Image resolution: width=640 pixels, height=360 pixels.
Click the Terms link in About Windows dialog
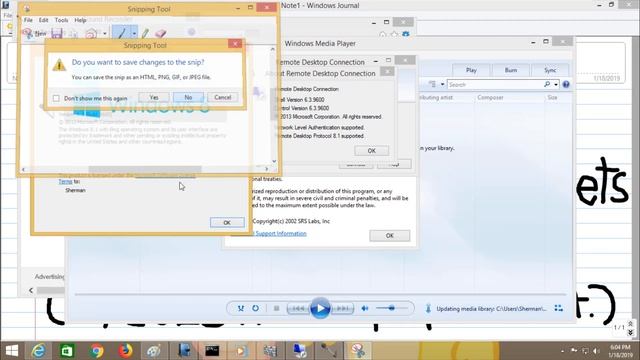click(65, 181)
